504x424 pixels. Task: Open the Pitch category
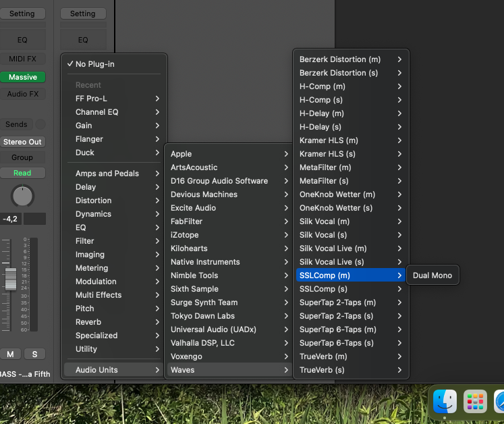pos(114,309)
